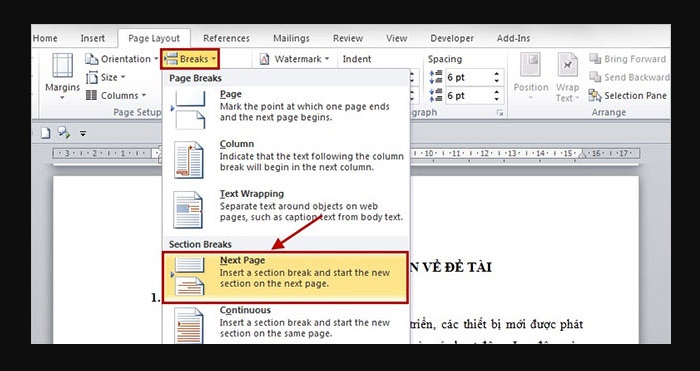The width and height of the screenshot is (700, 371).
Task: Click the Size page icon
Action: [92, 78]
